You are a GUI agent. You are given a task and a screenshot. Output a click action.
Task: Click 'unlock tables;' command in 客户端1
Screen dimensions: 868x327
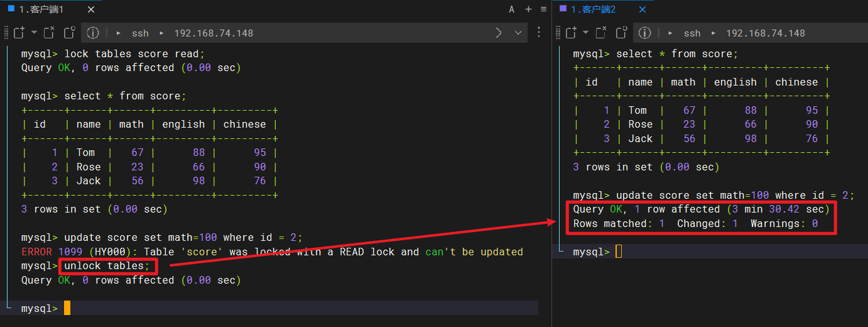coord(107,266)
